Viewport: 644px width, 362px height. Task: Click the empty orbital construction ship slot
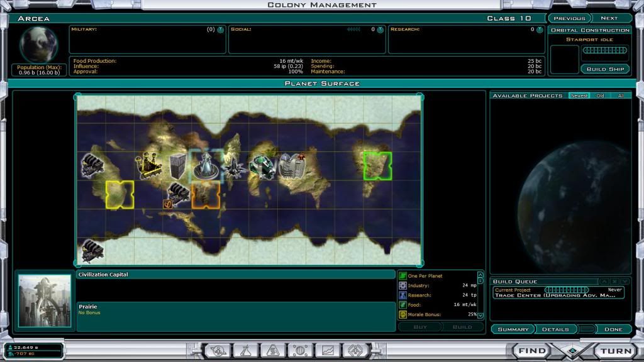pos(564,60)
